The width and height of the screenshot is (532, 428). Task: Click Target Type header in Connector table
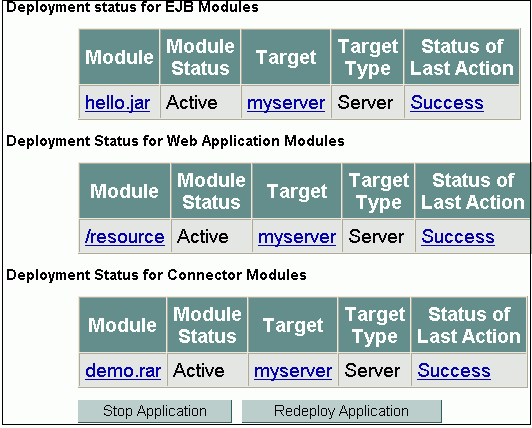pos(375,325)
